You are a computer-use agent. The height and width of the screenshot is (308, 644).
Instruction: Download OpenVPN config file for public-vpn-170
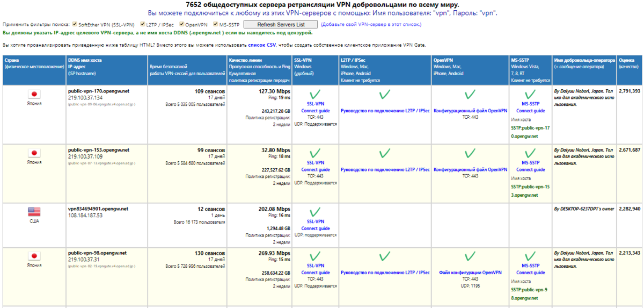470,111
